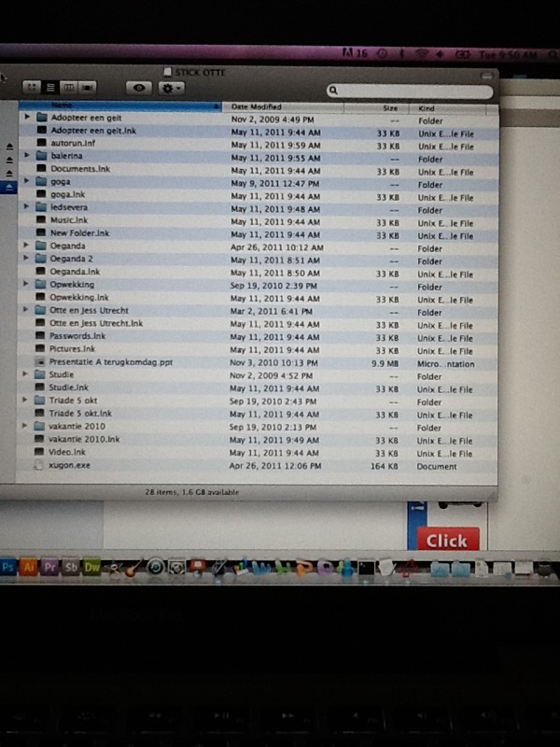
Task: Select the row named goga.lnk
Action: coord(258,195)
